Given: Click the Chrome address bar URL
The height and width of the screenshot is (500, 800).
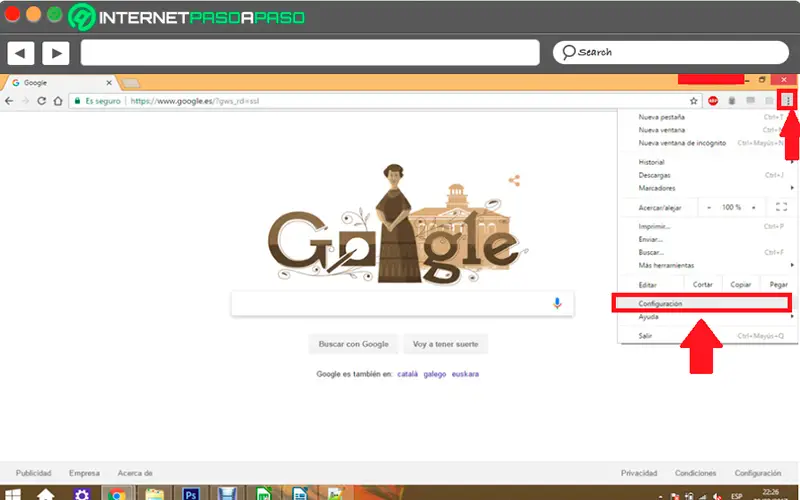Looking at the screenshot, I should tap(194, 101).
